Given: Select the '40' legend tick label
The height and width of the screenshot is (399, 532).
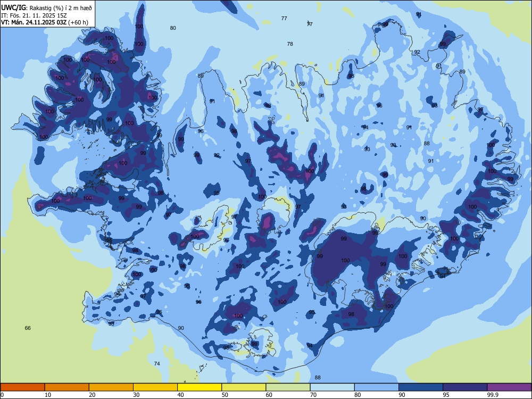Looking at the screenshot, I should click(180, 395).
